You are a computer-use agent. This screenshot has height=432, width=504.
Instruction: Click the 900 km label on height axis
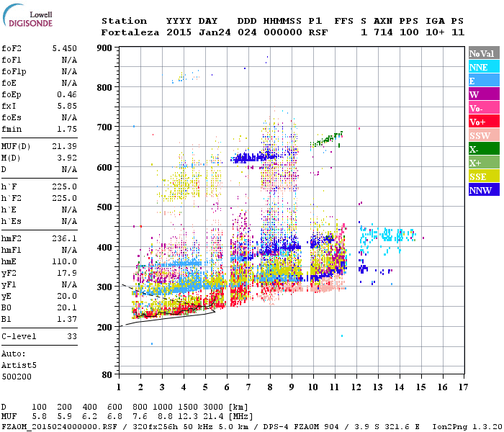(104, 48)
